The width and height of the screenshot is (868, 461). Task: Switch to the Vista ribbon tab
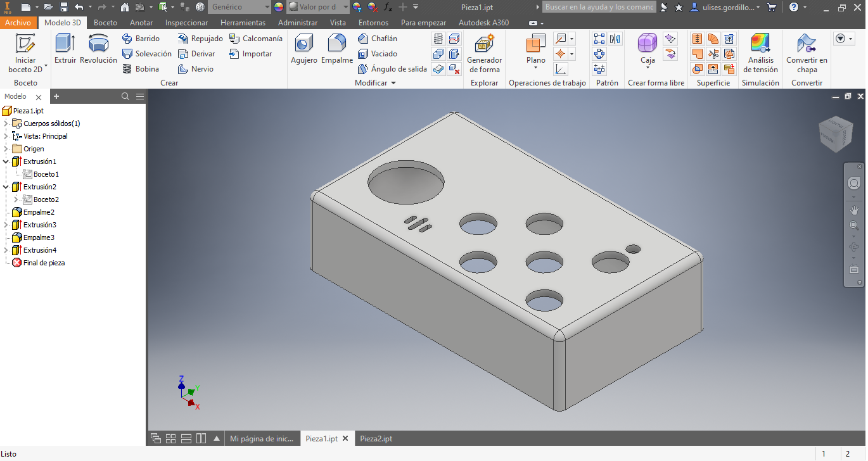[x=338, y=22]
